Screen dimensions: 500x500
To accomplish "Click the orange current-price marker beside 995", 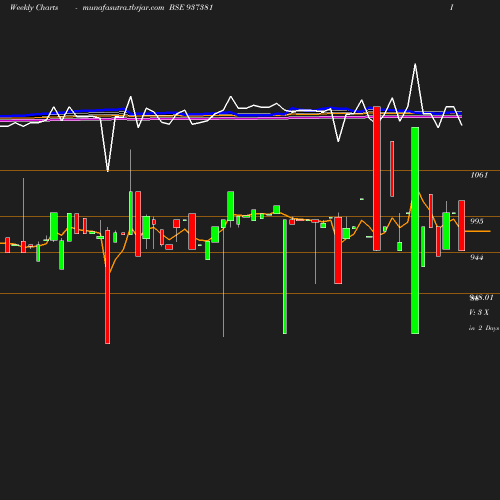I will tap(478, 231).
